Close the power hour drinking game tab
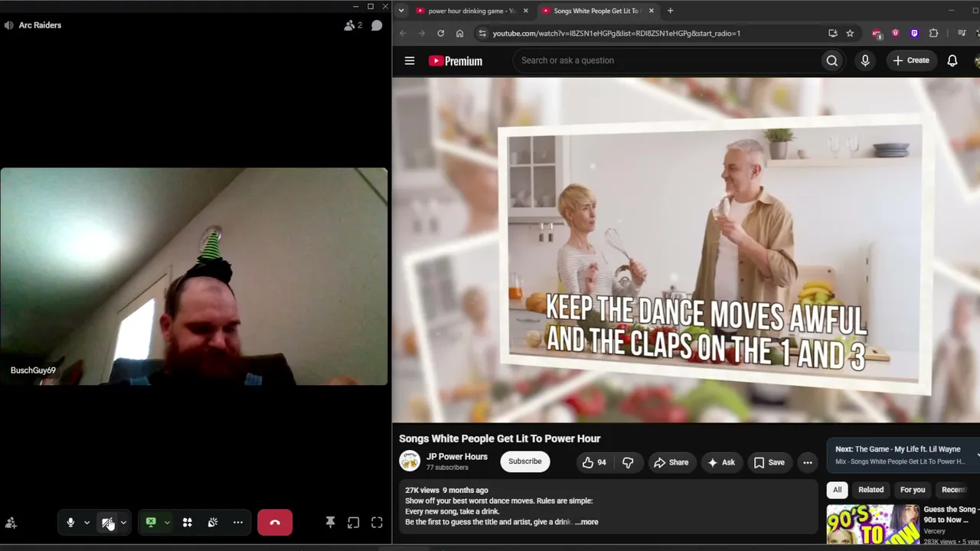This screenshot has height=551, width=980. coord(525,11)
